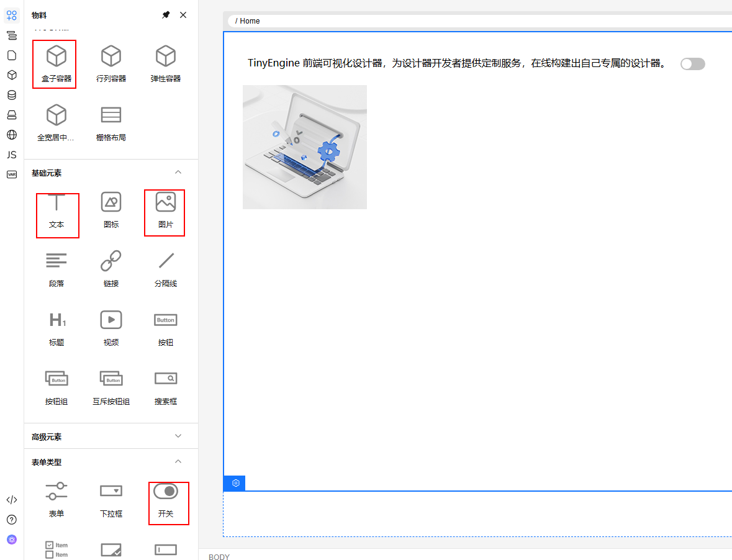Open the VAR state sidebar panel

12,174
